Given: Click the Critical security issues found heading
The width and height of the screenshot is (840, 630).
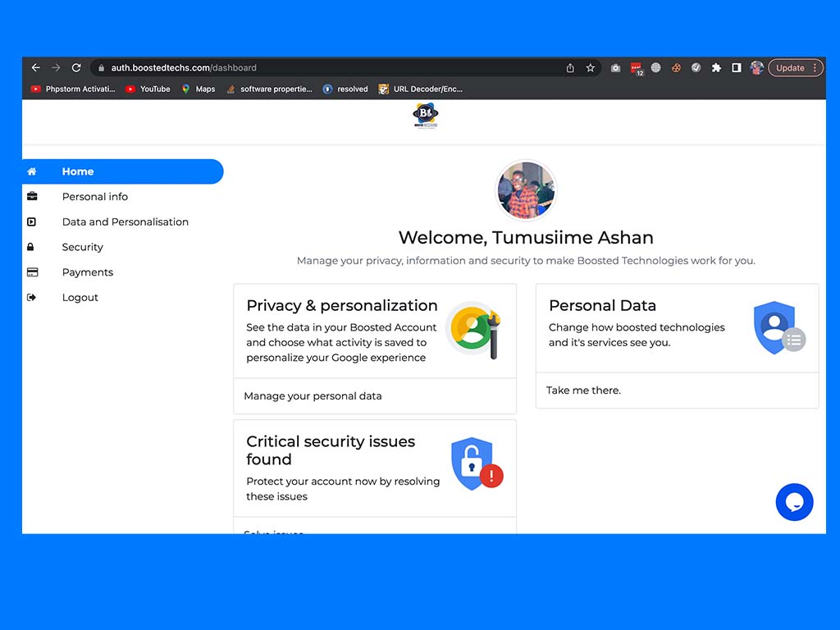Looking at the screenshot, I should coord(331,450).
